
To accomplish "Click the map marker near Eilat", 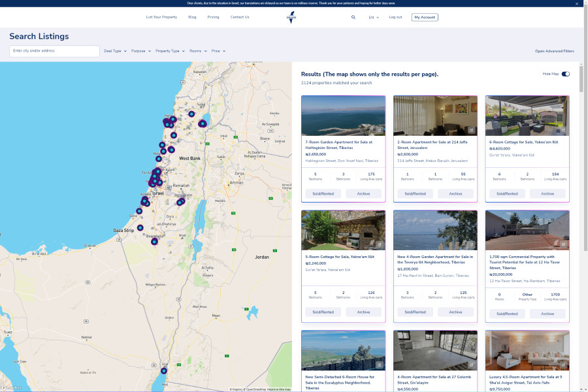I will [164, 370].
